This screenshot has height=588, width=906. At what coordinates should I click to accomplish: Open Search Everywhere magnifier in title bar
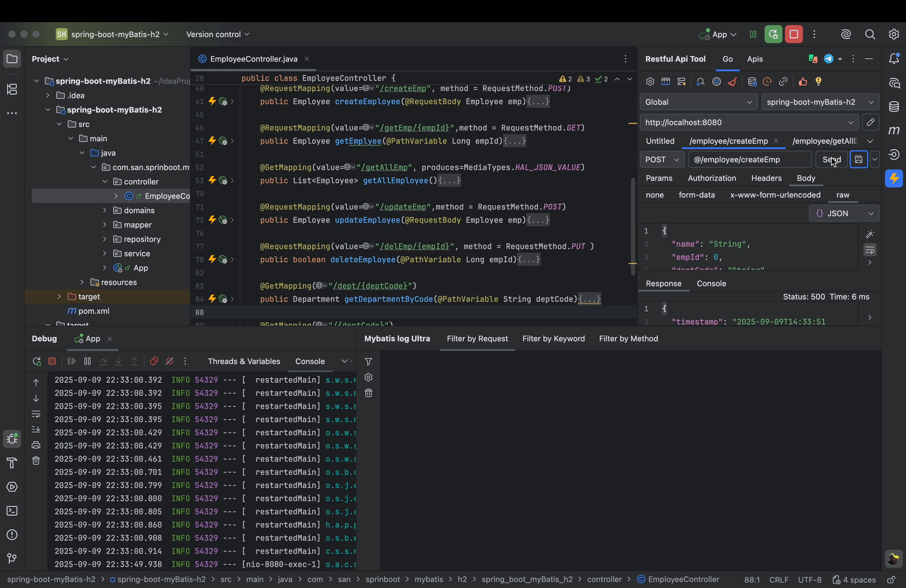[x=870, y=35]
